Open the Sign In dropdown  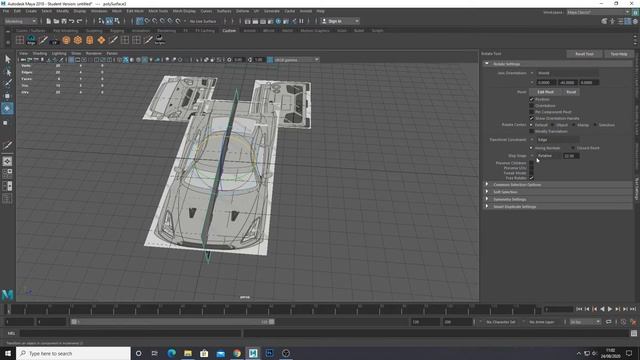(x=340, y=21)
